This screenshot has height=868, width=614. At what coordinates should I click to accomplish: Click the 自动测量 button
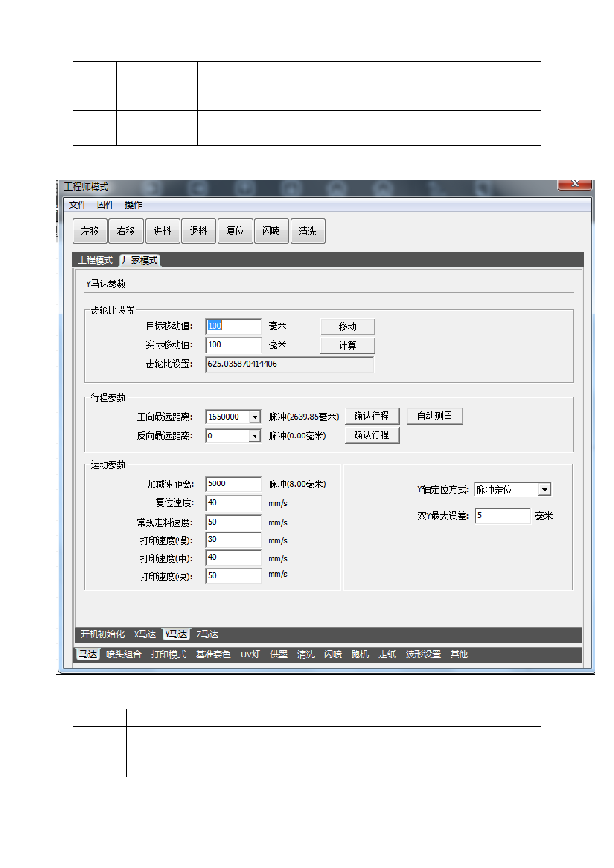pos(434,416)
